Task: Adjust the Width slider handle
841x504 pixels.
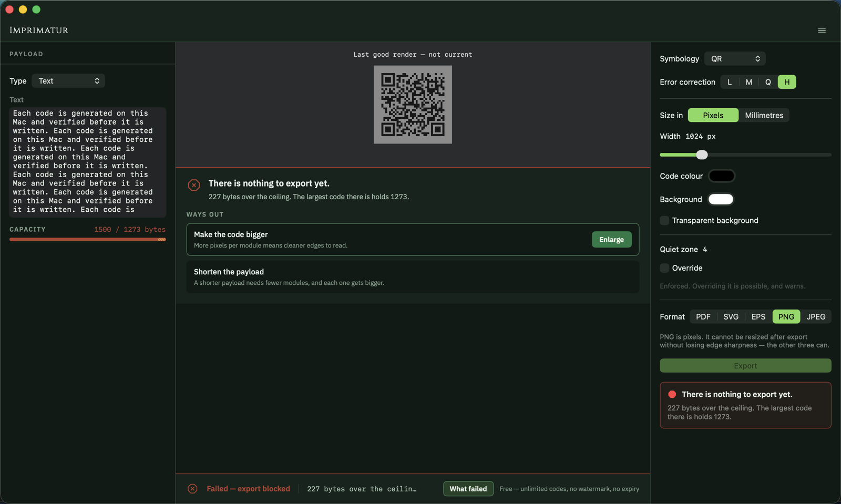Action: 702,155
